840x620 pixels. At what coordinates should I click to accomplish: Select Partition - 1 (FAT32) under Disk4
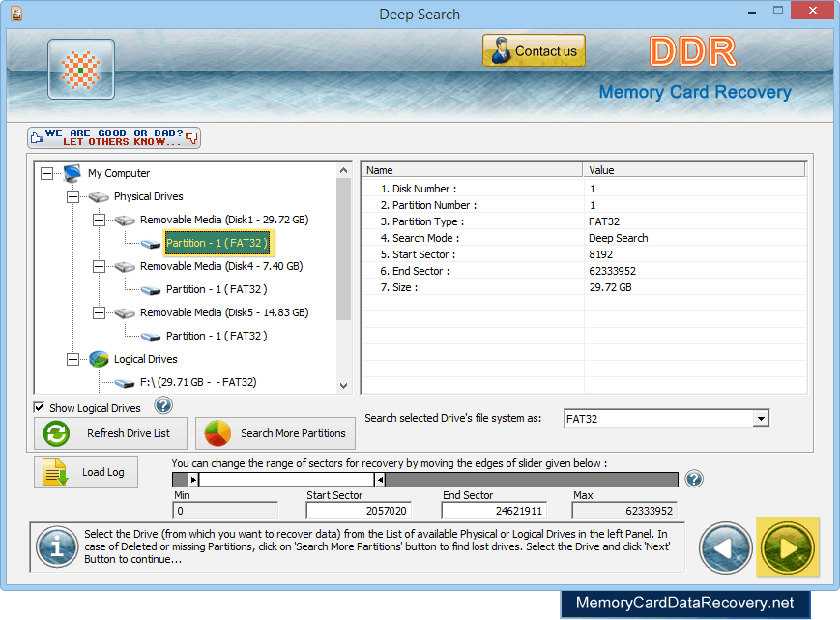coord(217,289)
